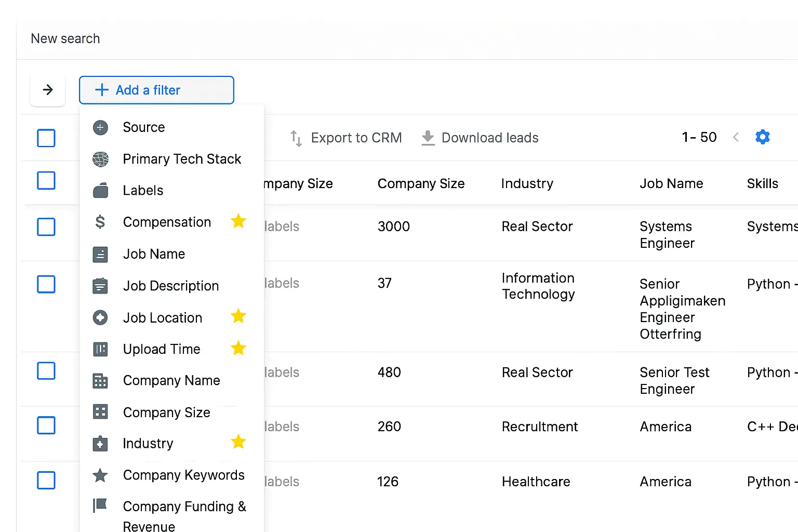Select the checkbox for the Healthcare row
798x532 pixels.
46,480
